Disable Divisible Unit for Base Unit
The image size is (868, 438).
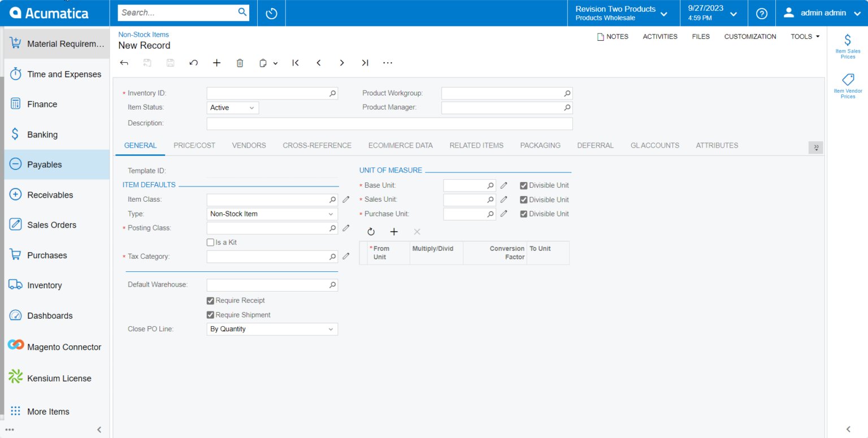(523, 185)
